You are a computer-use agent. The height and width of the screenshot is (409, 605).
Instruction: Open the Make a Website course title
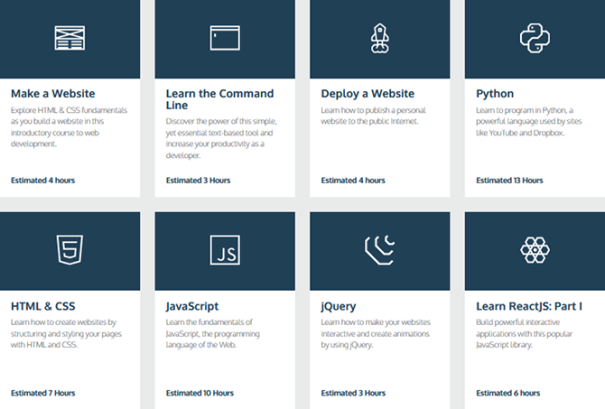point(53,93)
